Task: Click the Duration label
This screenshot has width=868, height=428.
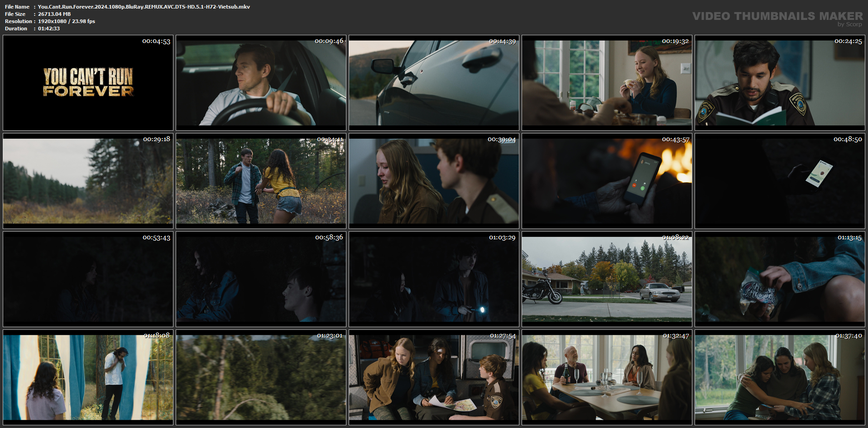Action: pyautogui.click(x=16, y=29)
